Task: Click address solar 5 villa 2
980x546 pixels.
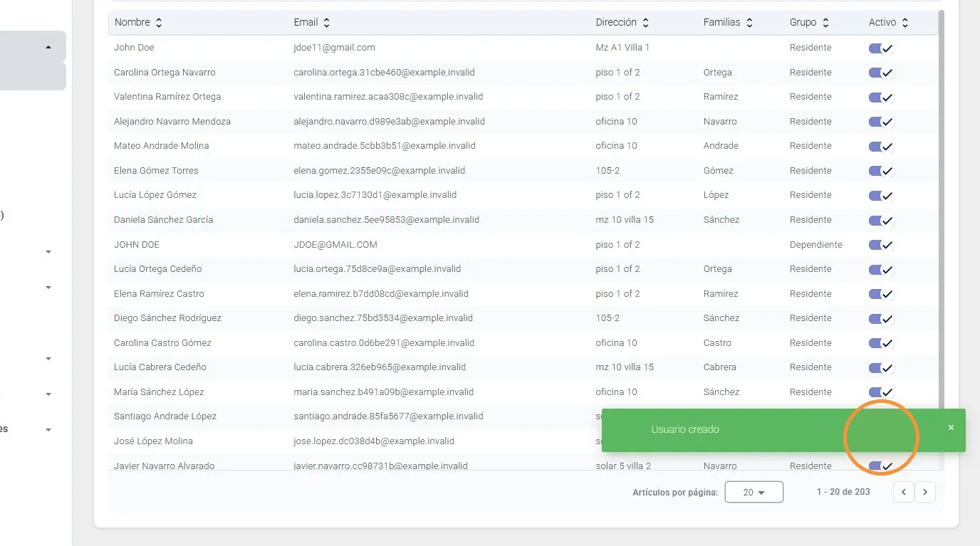Action: tap(623, 466)
